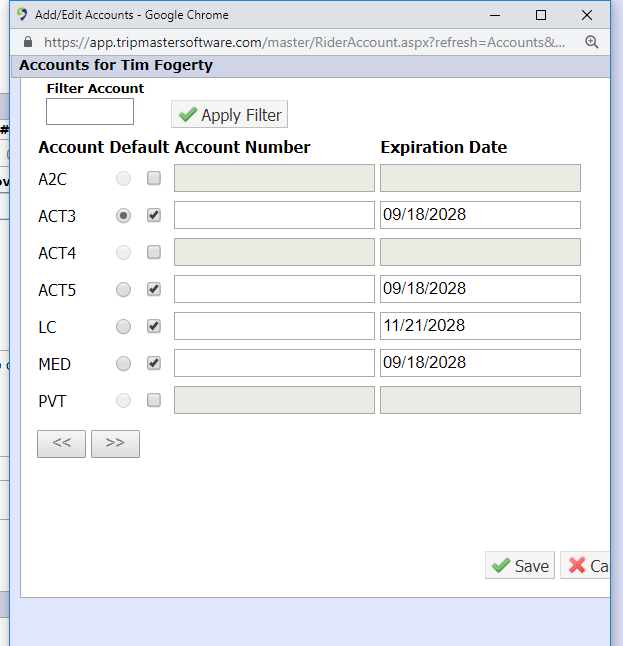This screenshot has height=646, width=623.
Task: Click the zoom magnifier icon in address bar
Action: coord(592,42)
